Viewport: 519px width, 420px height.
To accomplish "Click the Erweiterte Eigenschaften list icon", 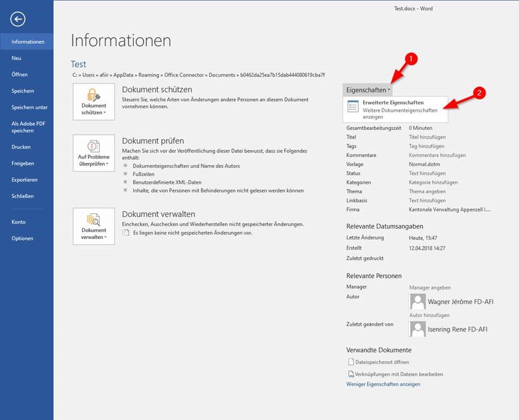I will tap(353, 106).
